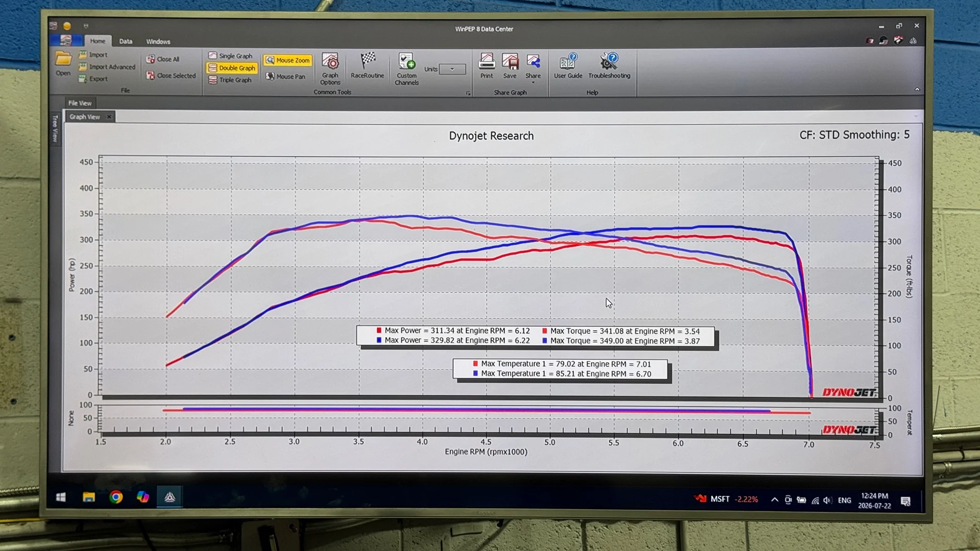This screenshot has height=551, width=980.
Task: Launch the RaceRoutine checkered flag tool
Action: tap(367, 66)
